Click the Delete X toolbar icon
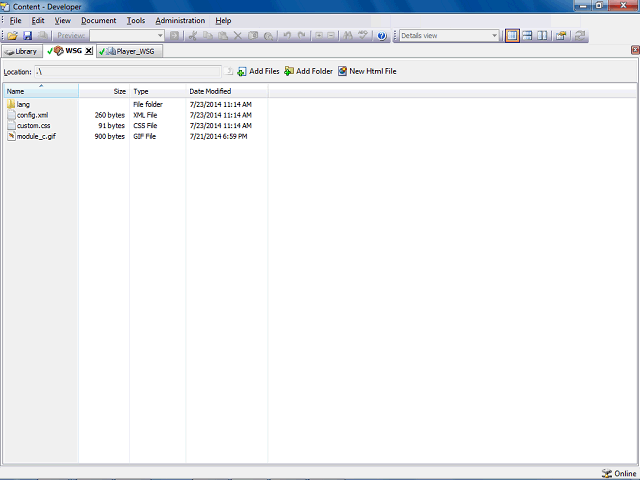The height and width of the screenshot is (480, 640). coord(238,36)
